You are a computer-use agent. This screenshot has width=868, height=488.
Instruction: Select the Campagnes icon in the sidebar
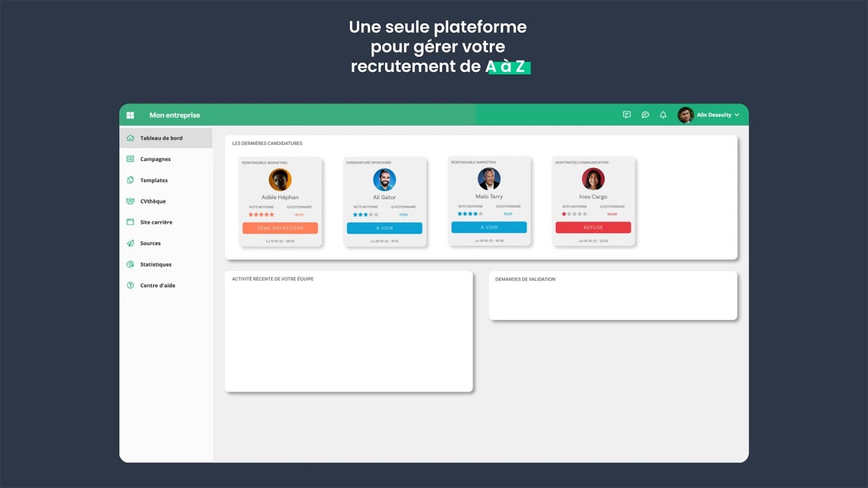130,159
